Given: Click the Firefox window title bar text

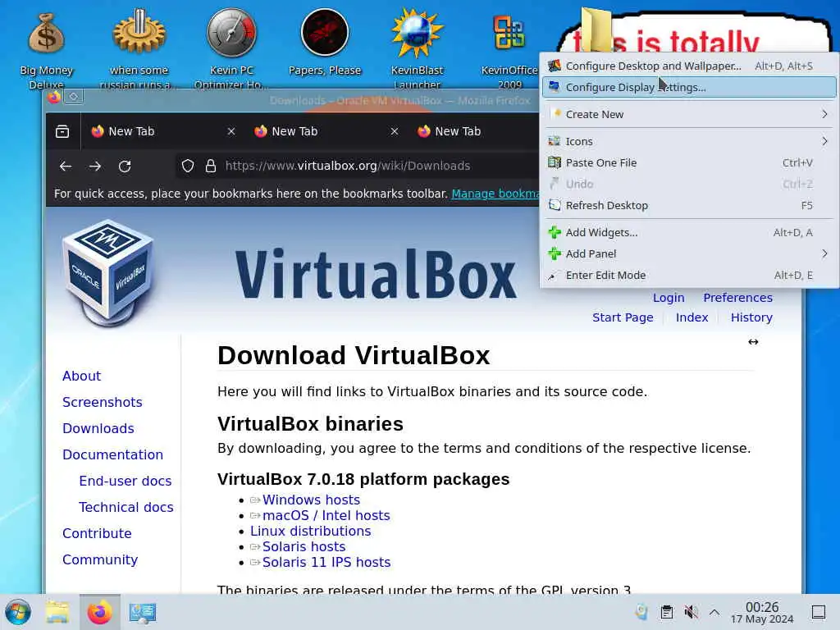Looking at the screenshot, I should [399, 100].
